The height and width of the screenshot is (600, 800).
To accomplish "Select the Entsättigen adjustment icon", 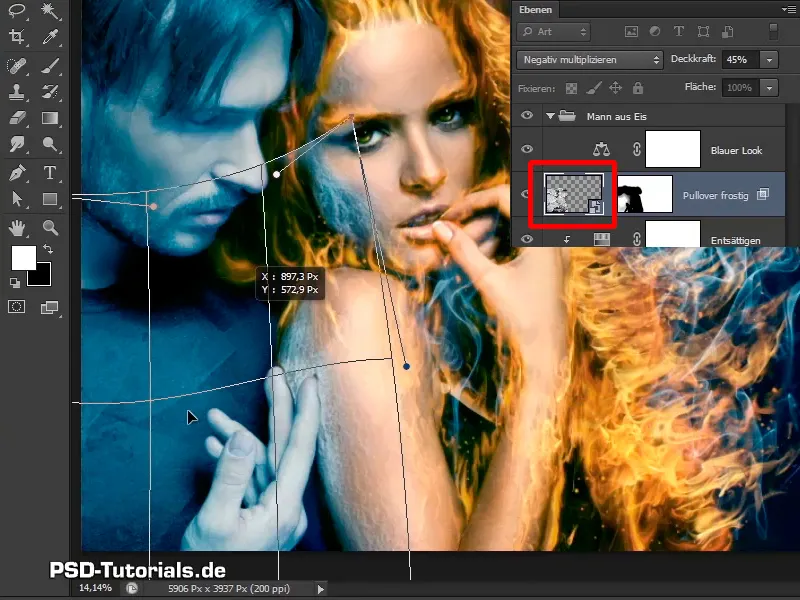I will click(602, 239).
